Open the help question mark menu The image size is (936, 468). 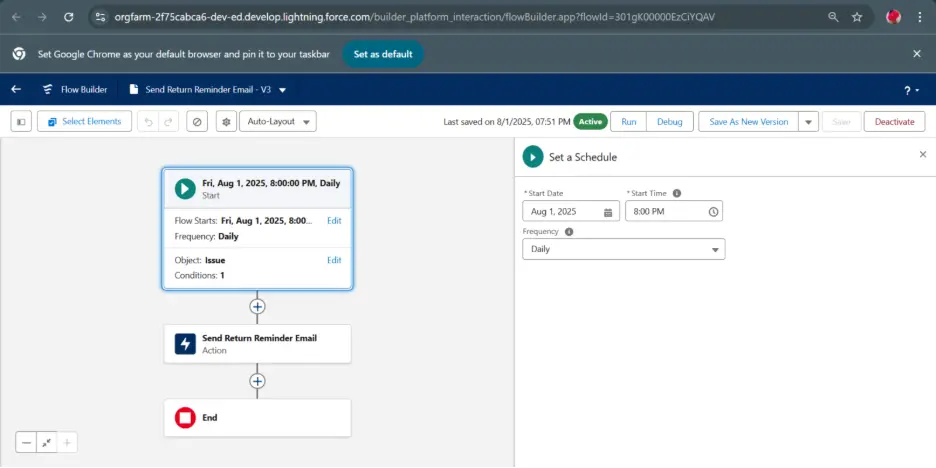point(910,90)
